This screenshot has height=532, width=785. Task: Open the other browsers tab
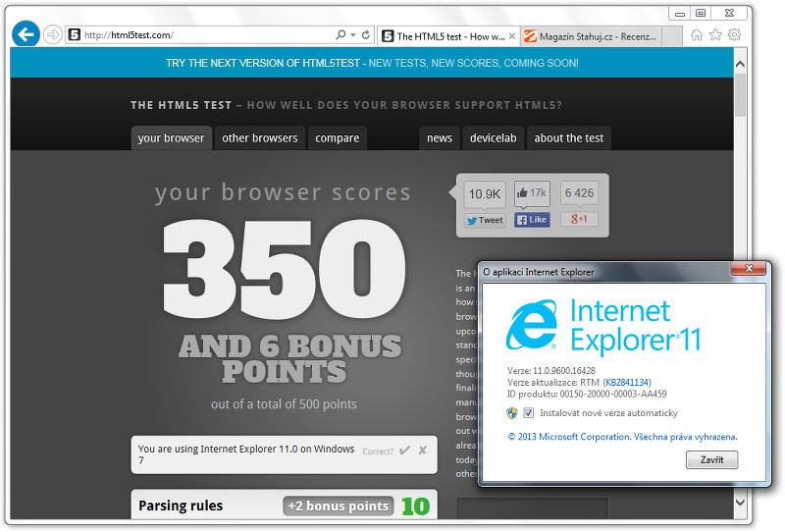(x=260, y=137)
